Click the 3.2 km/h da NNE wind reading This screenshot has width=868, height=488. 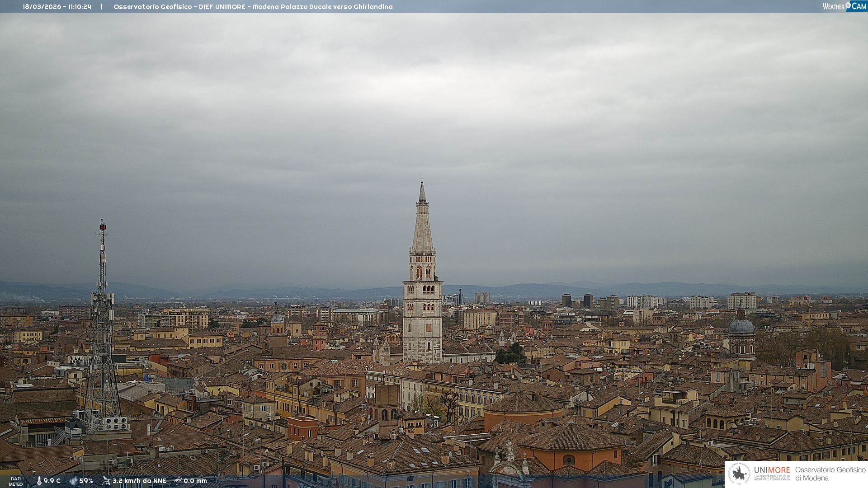point(139,481)
